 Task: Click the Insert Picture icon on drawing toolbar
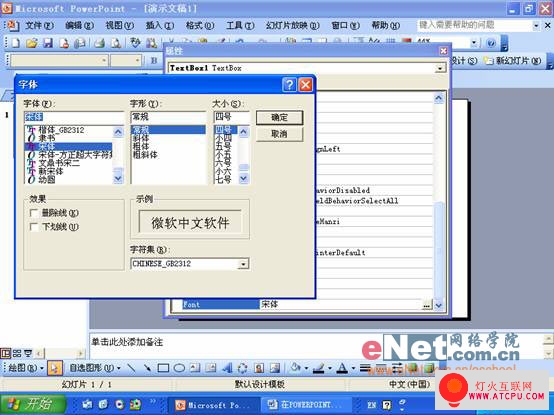tap(275, 368)
